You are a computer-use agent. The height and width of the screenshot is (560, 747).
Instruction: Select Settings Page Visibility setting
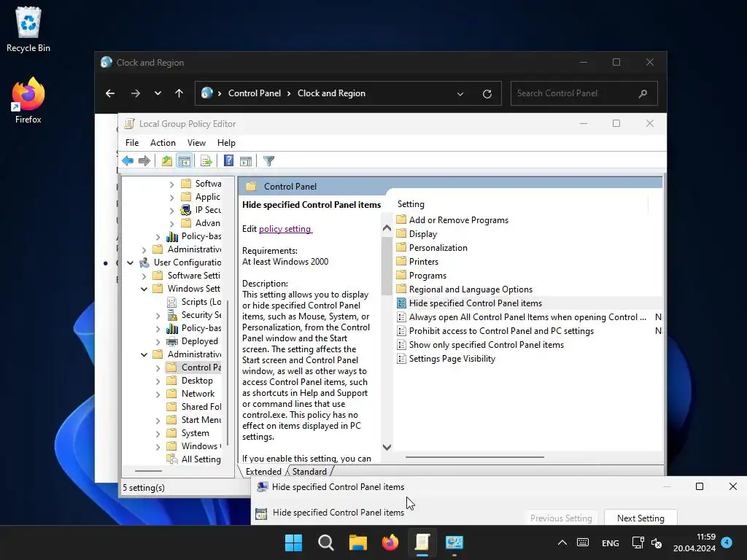click(x=452, y=359)
